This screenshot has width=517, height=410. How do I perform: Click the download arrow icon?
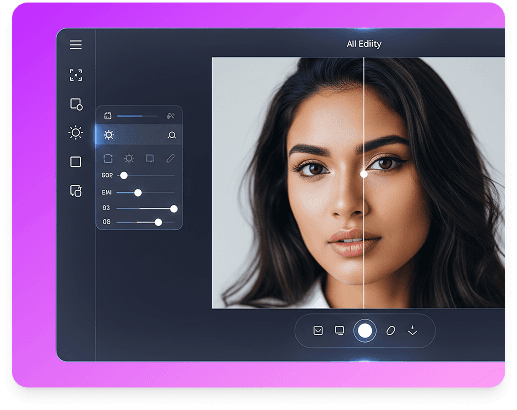pyautogui.click(x=413, y=331)
